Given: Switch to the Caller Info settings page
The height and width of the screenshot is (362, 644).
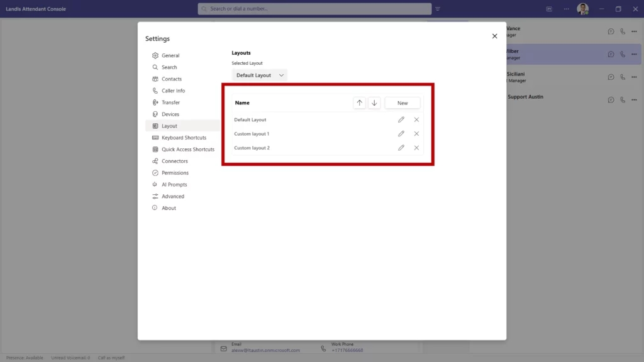Looking at the screenshot, I should tap(173, 90).
